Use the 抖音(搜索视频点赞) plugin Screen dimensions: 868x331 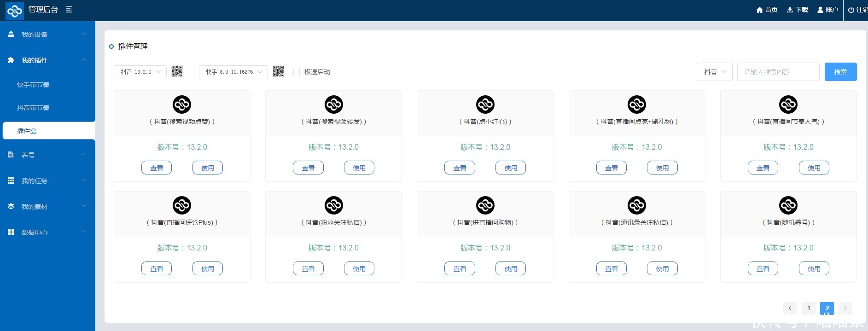click(x=208, y=168)
